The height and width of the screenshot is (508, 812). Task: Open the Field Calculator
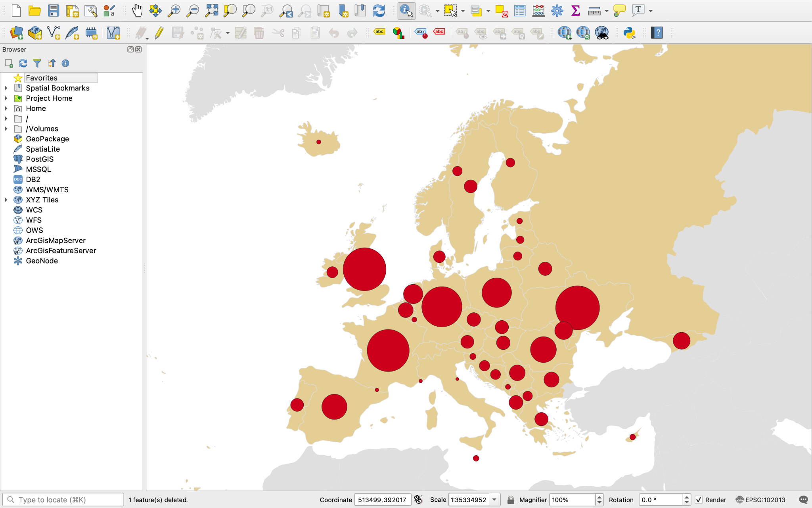click(x=538, y=11)
